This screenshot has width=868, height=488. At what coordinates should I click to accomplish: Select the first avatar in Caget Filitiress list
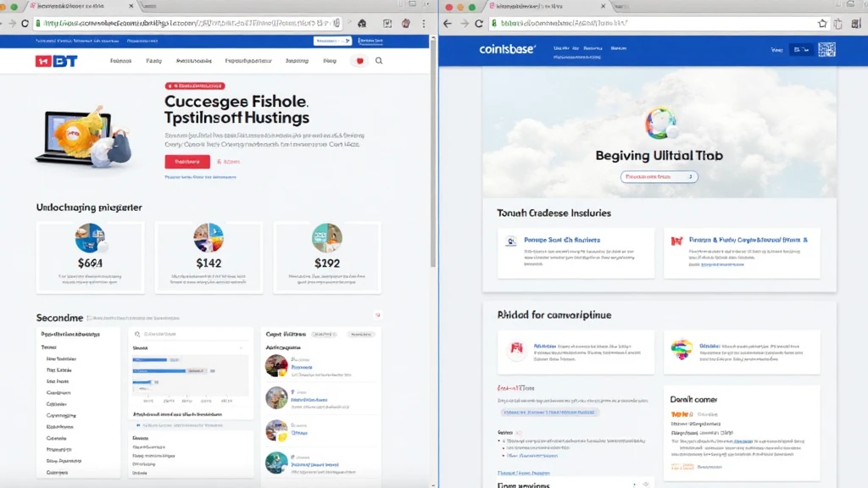click(x=276, y=366)
